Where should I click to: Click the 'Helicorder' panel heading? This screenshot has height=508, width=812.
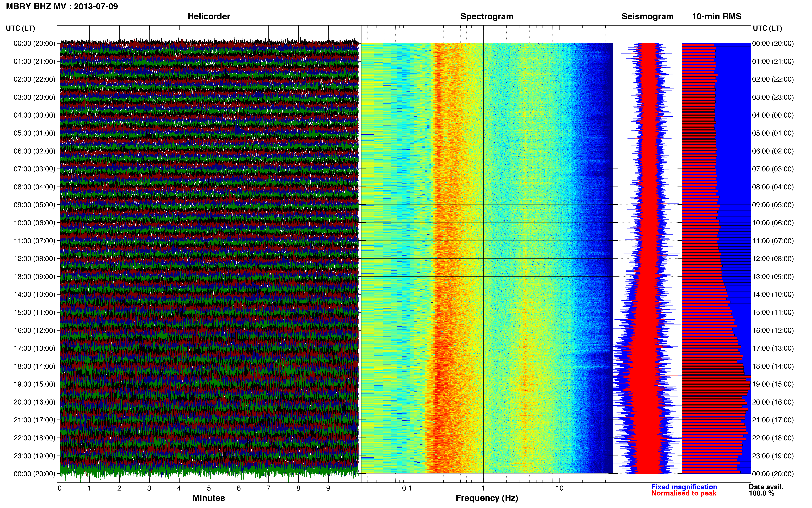point(209,16)
